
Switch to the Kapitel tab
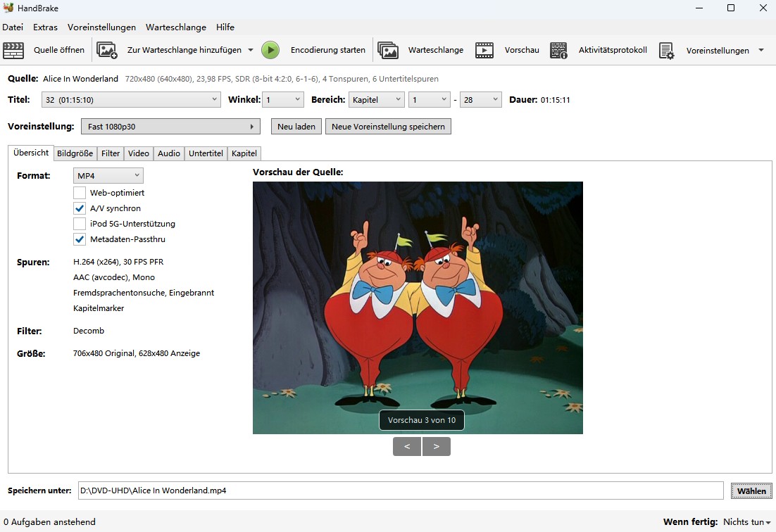tap(244, 153)
